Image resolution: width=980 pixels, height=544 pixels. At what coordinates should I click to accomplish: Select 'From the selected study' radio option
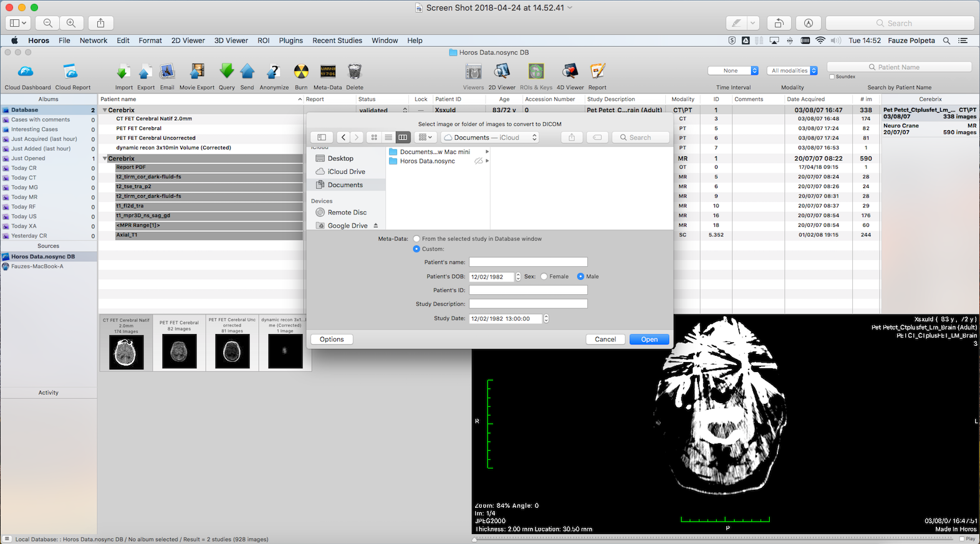pyautogui.click(x=417, y=239)
